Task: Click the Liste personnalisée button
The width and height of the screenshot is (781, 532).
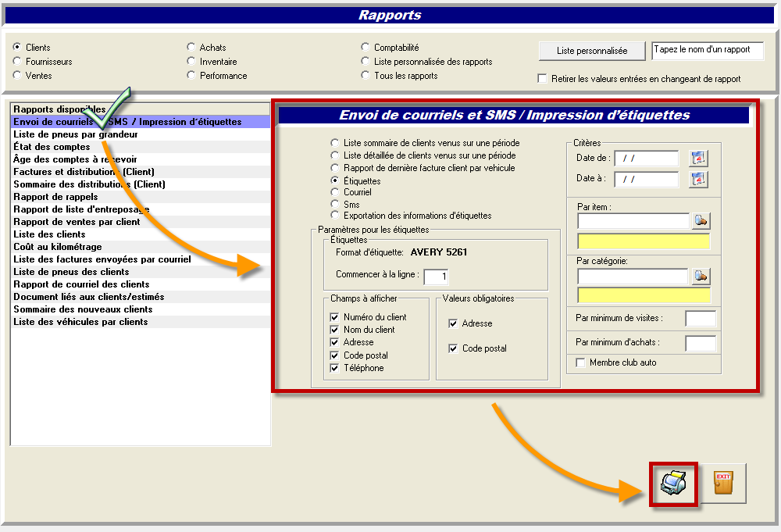Action: pos(592,50)
